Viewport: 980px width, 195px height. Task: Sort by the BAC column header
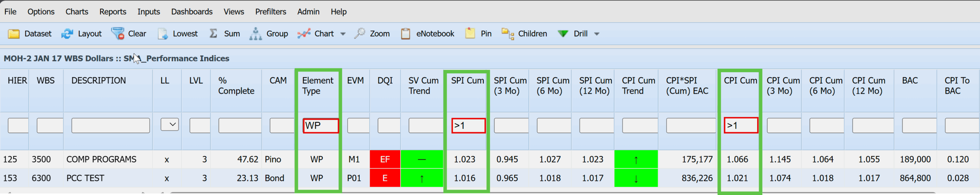(x=910, y=81)
